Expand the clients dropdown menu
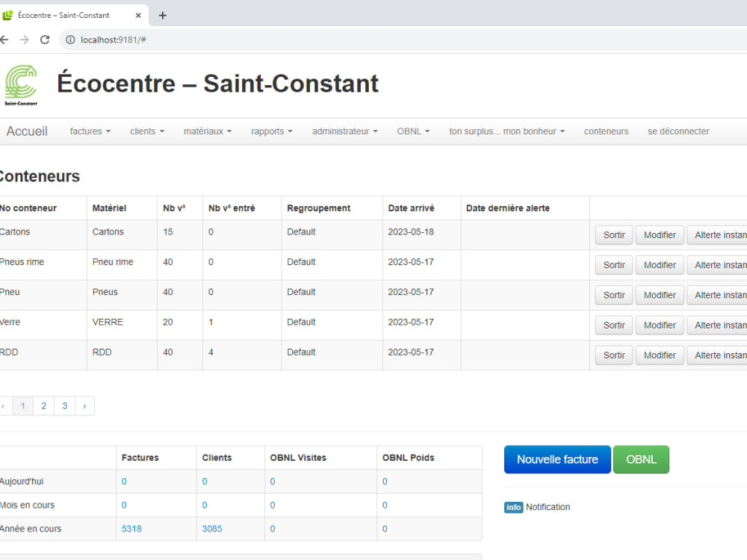Screen dimensions: 747x560 click(x=147, y=131)
